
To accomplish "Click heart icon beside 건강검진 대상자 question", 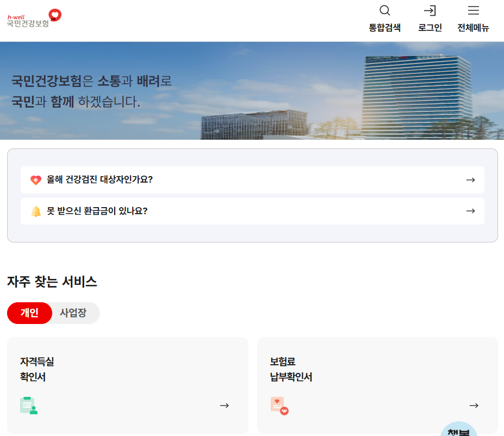I will 36,180.
